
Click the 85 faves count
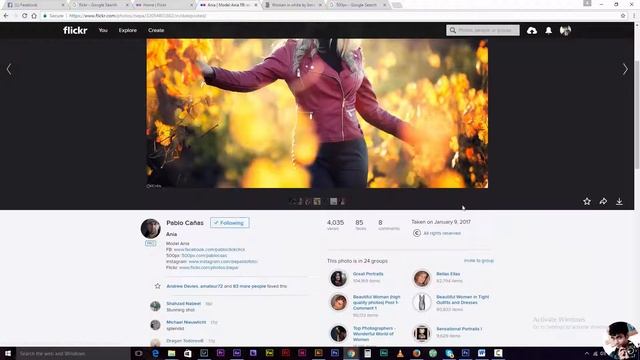pos(359,222)
